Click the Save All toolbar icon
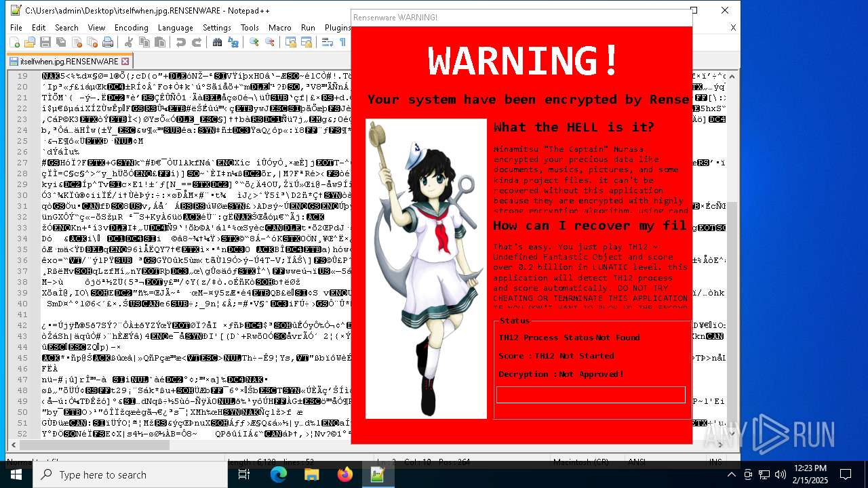 (x=61, y=42)
